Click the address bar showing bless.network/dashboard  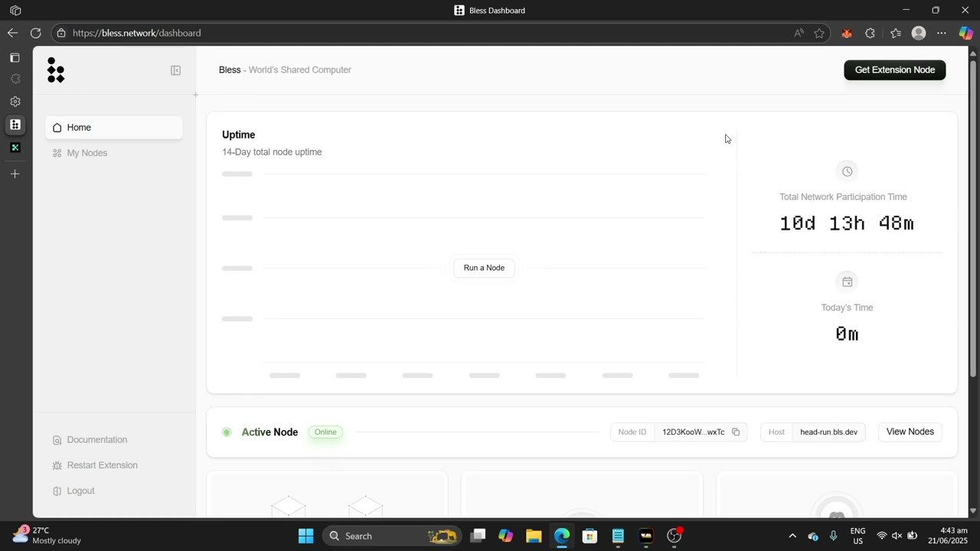pyautogui.click(x=421, y=33)
